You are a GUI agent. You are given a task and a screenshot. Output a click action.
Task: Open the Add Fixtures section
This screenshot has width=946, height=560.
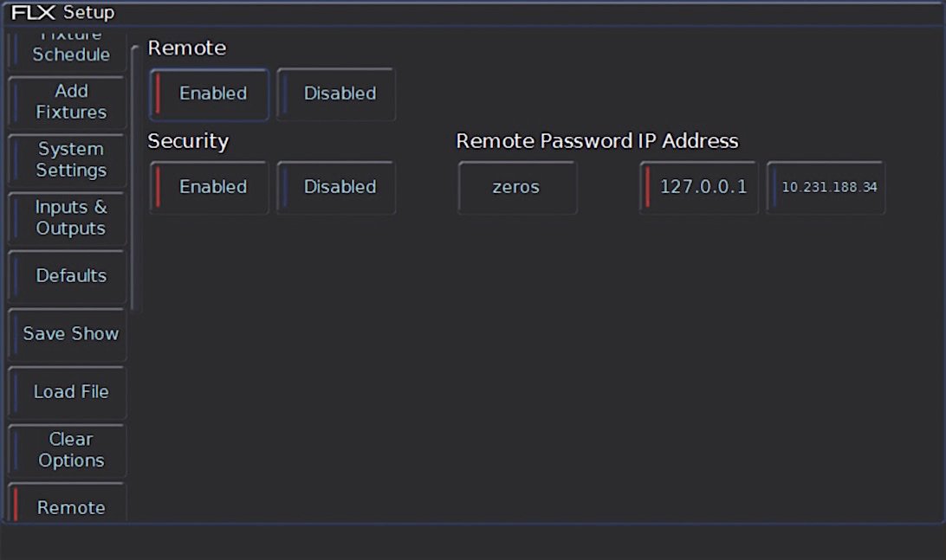pos(67,102)
